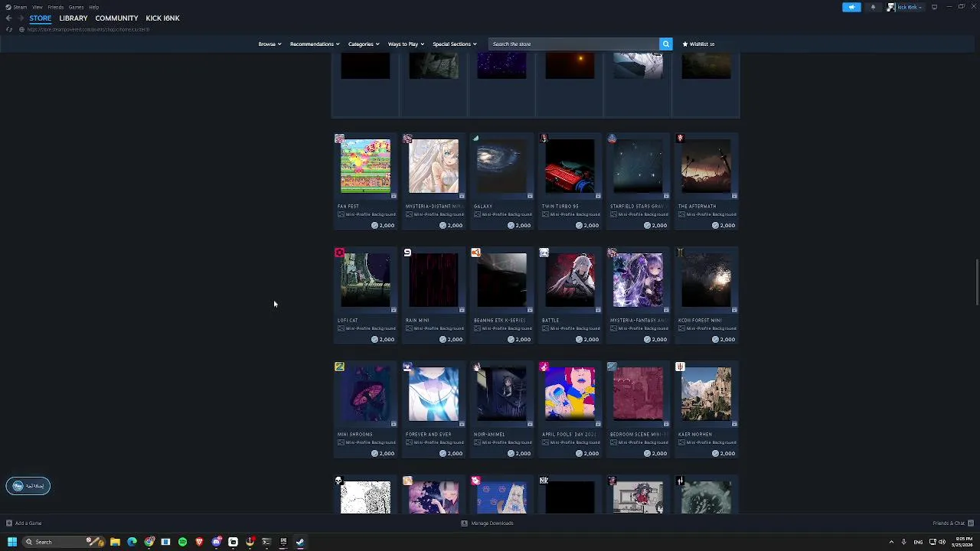Click the Add a Game text
The image size is (980, 551).
click(28, 523)
